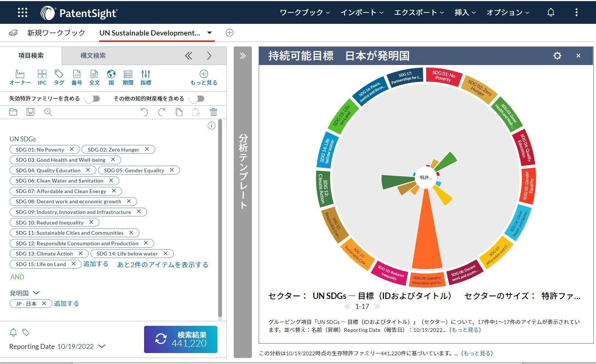Click もっと見る link in grouping description
The image size is (596, 364).
coord(465,330)
